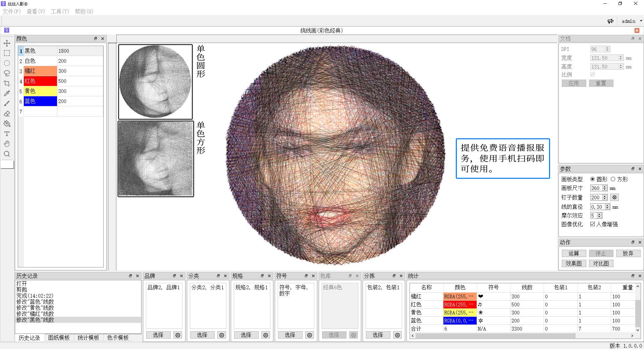Select the 方形 board type option
This screenshot has width=644, height=349.
pos(613,179)
